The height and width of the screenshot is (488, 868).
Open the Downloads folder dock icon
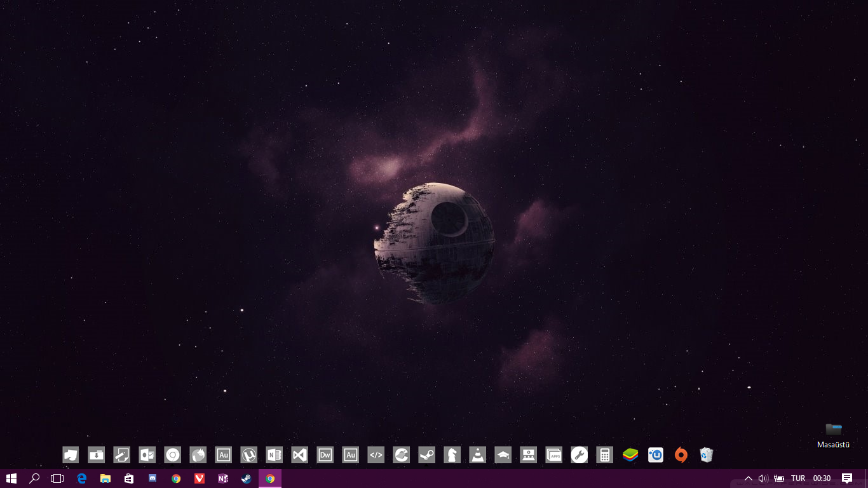coord(96,454)
